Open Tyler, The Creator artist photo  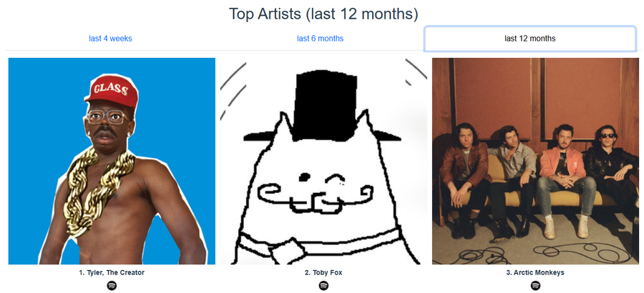click(112, 161)
